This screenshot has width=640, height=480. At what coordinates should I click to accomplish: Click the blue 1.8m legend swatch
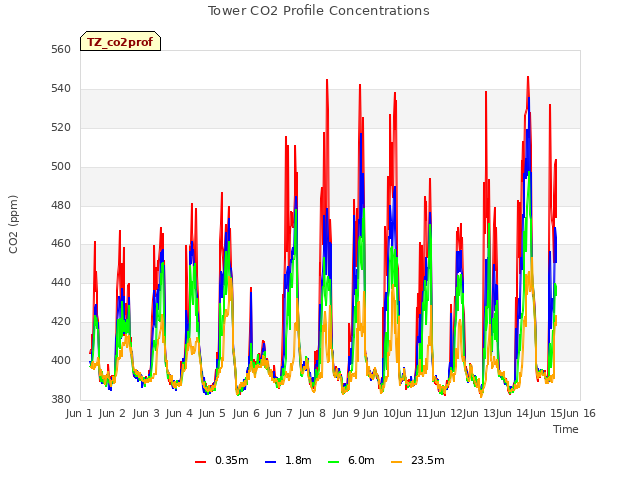click(271, 461)
